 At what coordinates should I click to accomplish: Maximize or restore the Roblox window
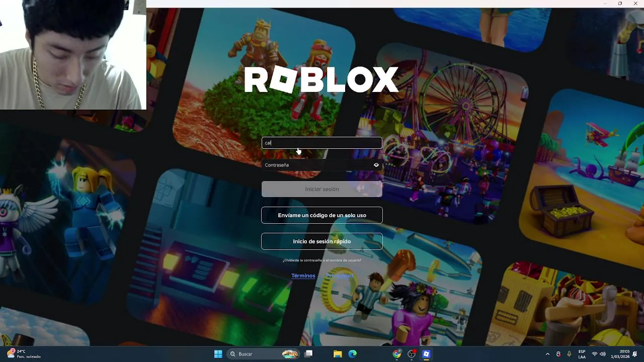[x=620, y=4]
